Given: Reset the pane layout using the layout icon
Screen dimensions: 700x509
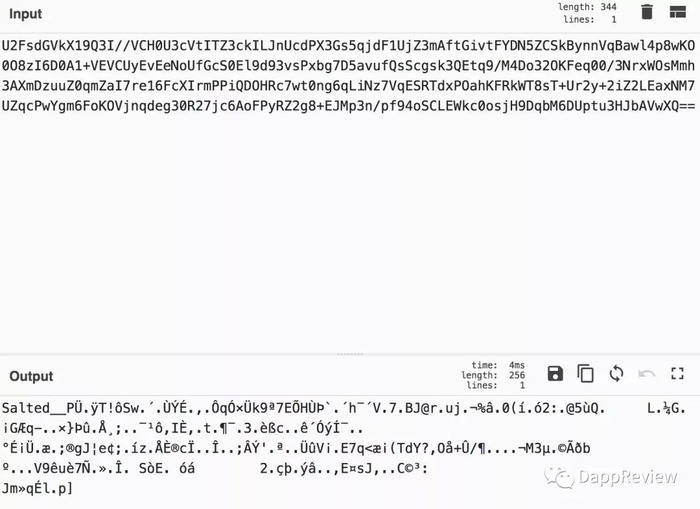Looking at the screenshot, I should (x=678, y=12).
